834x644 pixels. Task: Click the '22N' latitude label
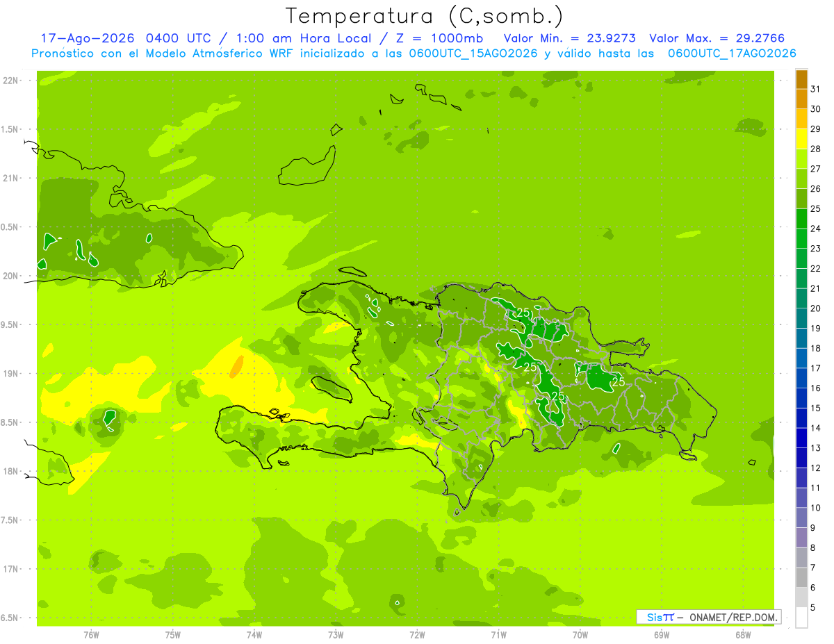[10, 81]
